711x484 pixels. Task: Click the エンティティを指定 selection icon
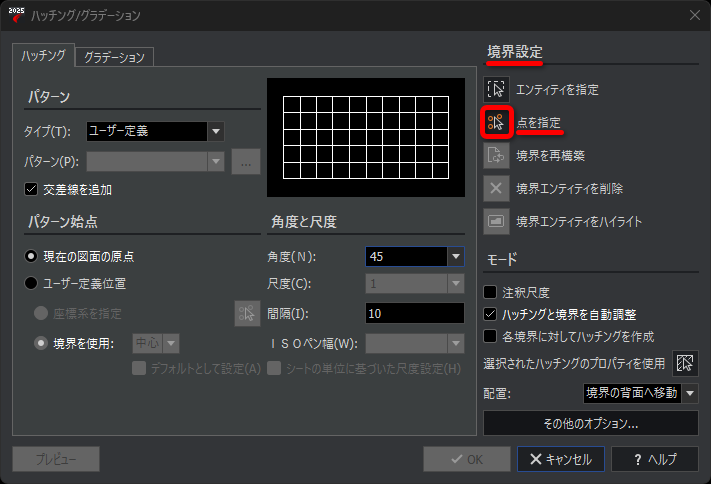click(x=496, y=89)
